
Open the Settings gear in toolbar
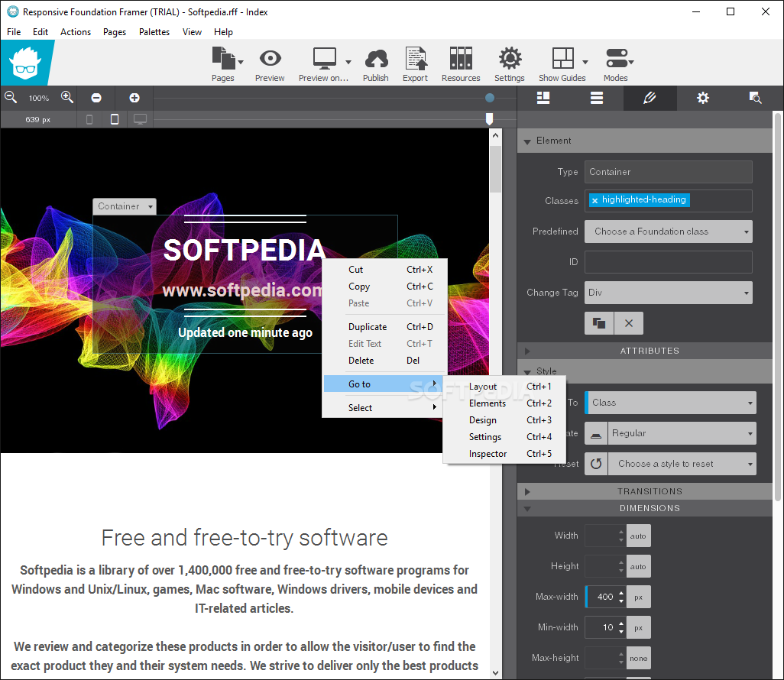(x=510, y=59)
